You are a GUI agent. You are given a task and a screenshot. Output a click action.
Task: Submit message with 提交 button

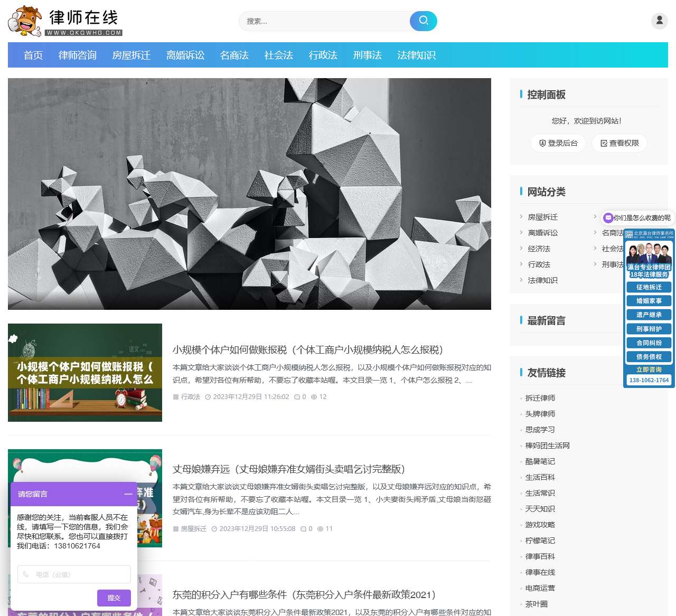[114, 598]
